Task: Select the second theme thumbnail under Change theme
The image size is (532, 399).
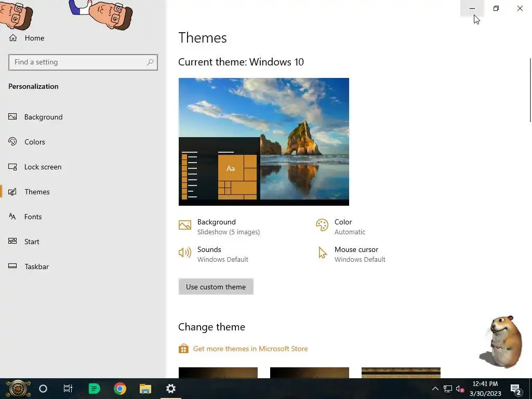Action: tap(310, 373)
